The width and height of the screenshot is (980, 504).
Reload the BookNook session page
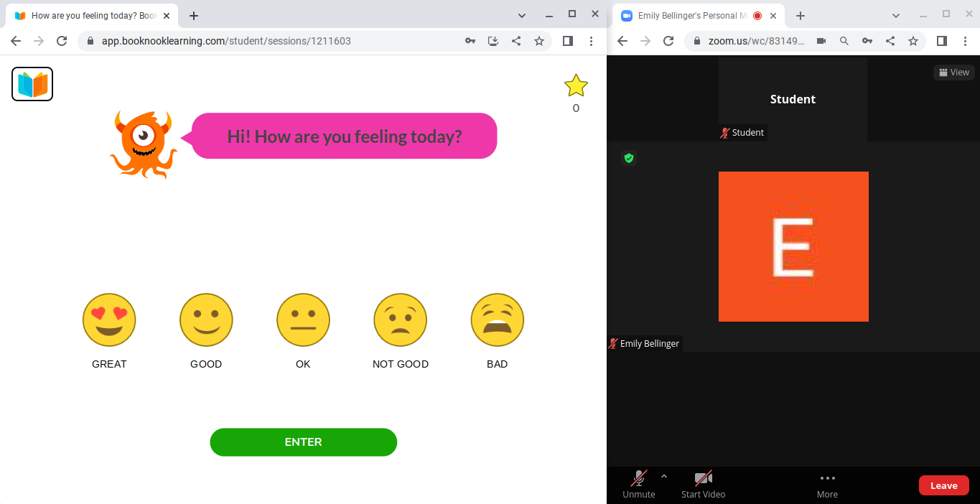[x=62, y=41]
